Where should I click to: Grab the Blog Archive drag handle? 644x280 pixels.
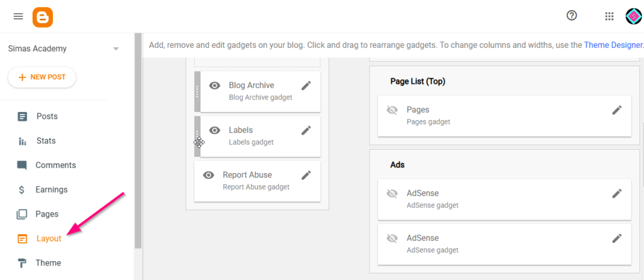coord(197,91)
